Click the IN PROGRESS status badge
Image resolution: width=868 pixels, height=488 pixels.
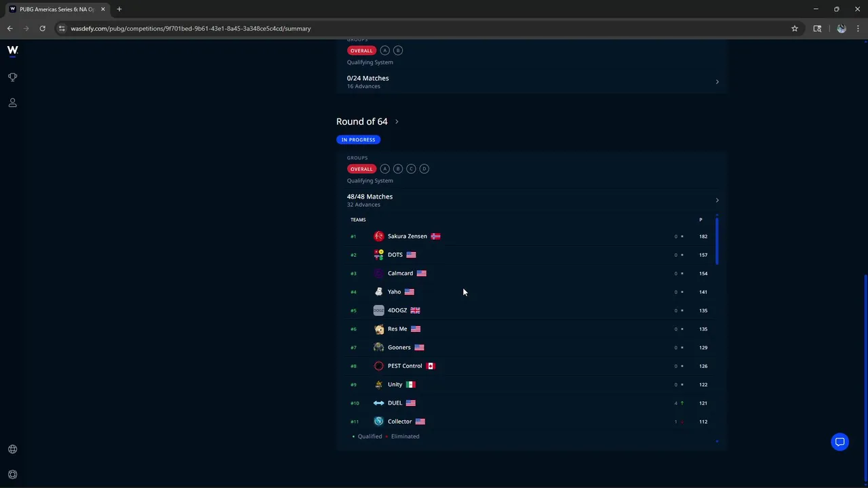[358, 140]
